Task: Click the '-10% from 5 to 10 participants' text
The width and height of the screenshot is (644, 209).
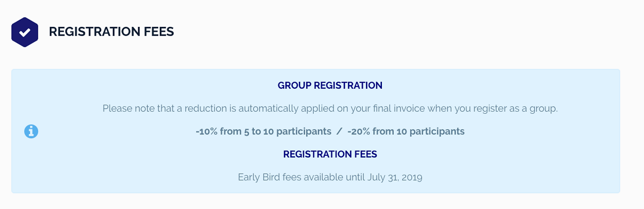Action: coord(264,131)
